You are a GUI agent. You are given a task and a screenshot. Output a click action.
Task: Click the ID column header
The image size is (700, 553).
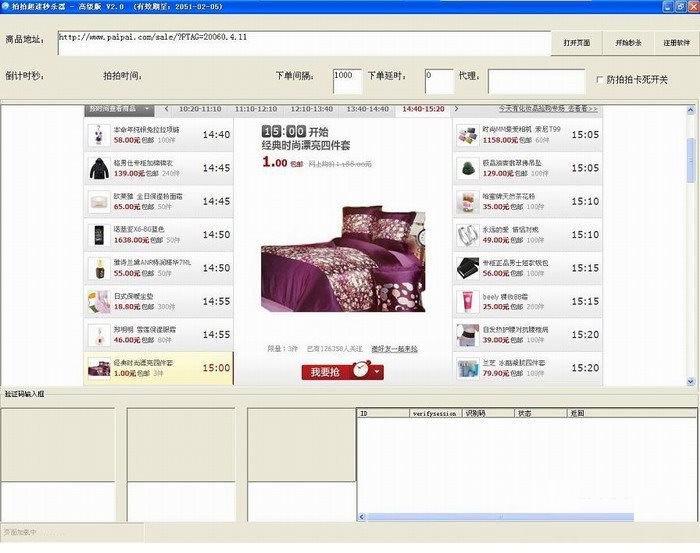pos(383,413)
